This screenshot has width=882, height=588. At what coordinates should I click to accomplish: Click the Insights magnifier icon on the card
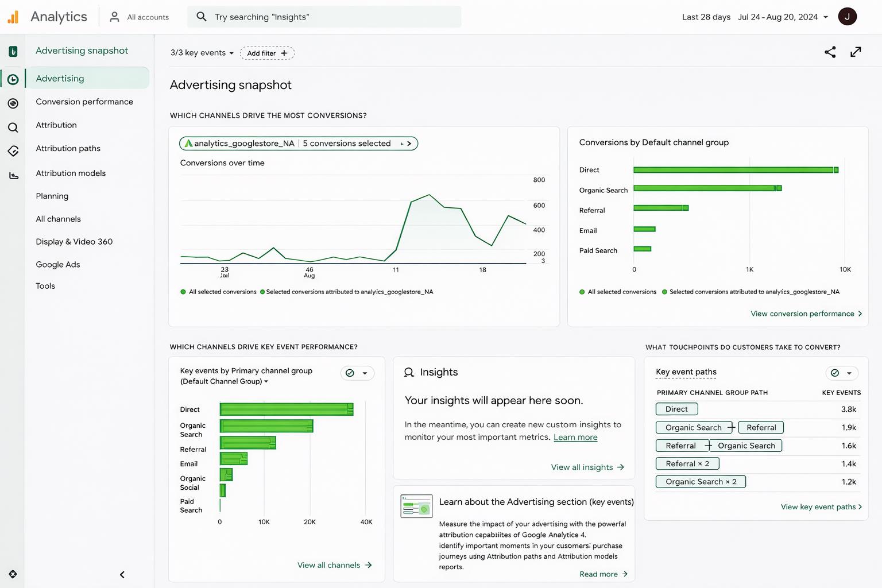pyautogui.click(x=409, y=372)
